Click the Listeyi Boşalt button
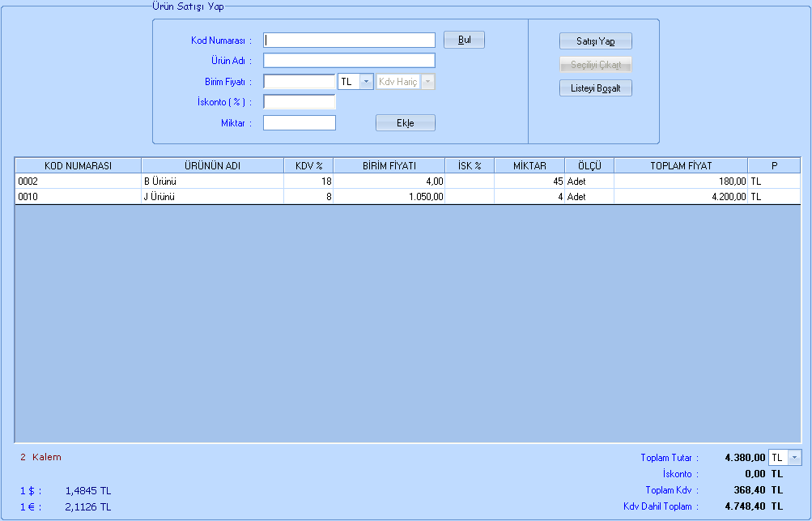 [x=596, y=88]
